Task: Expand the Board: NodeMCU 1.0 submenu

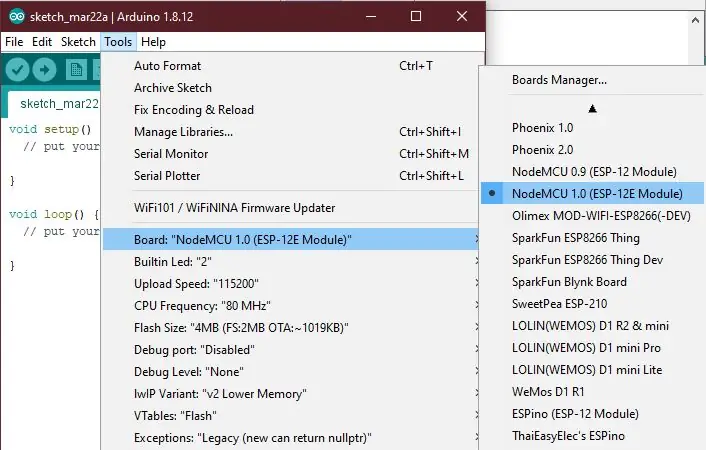Action: [291, 239]
